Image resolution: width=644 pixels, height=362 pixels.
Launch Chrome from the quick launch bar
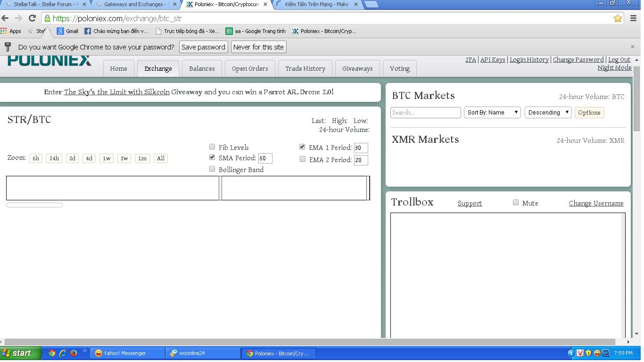[x=52, y=353]
